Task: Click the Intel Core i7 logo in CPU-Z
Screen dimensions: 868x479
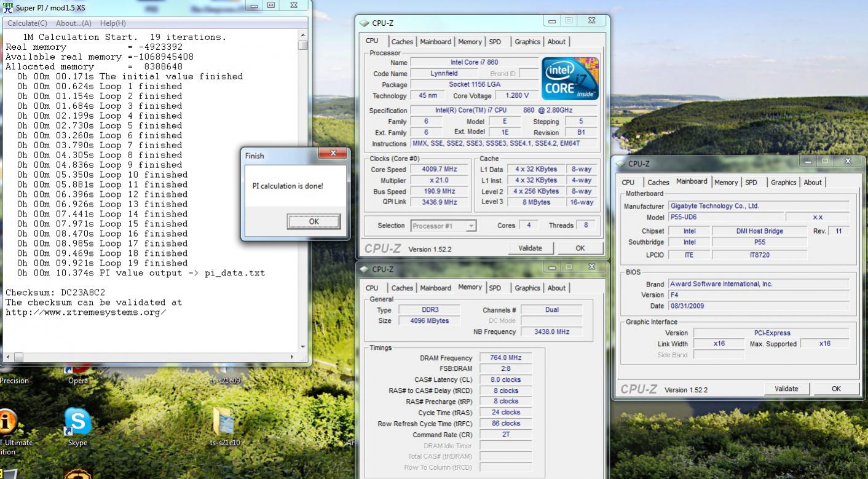Action: [570, 79]
